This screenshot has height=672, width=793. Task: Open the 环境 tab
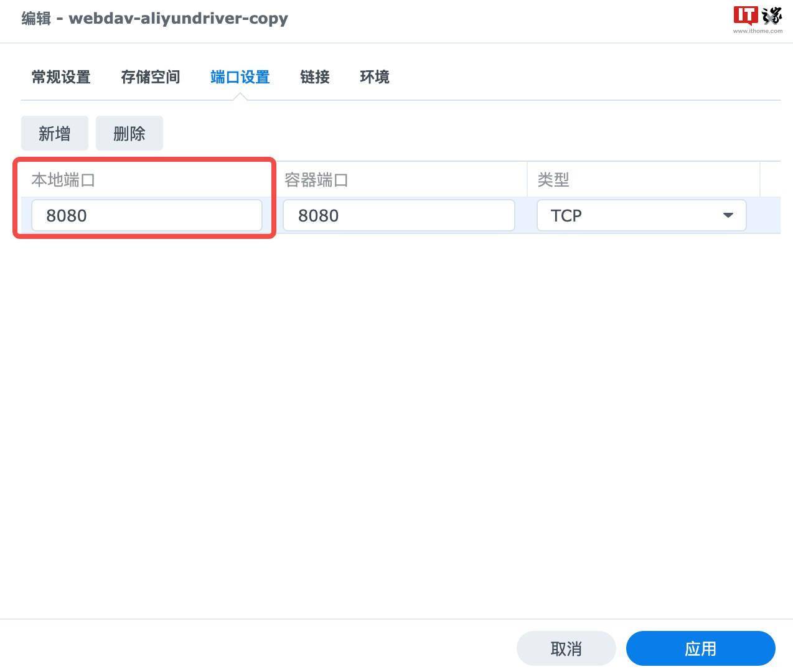pyautogui.click(x=374, y=77)
